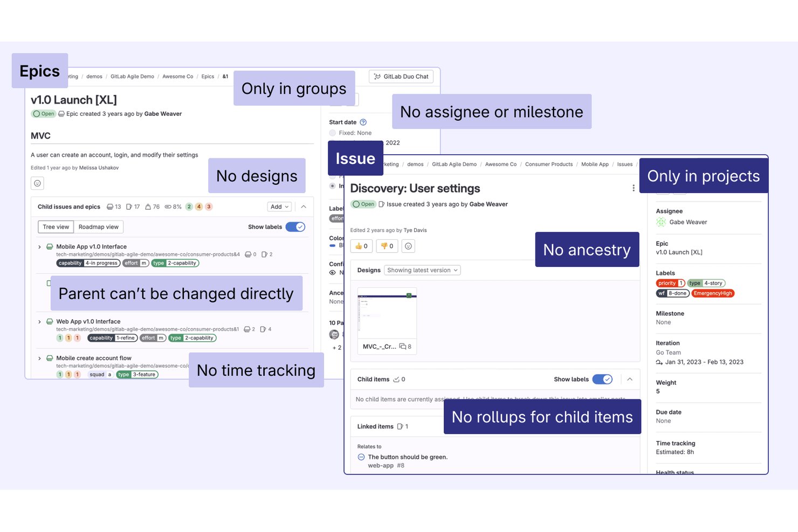Open the Showing latest version designs dropdown
The width and height of the screenshot is (798, 532).
point(422,271)
